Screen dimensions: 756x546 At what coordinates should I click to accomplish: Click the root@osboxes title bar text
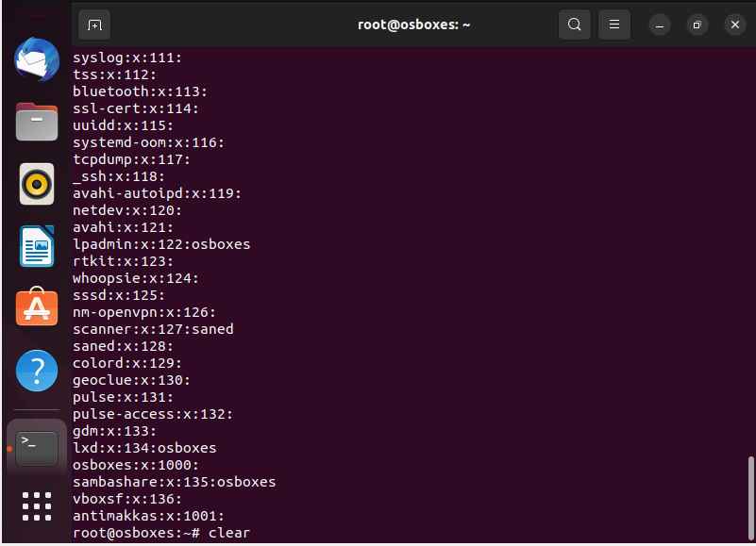click(x=413, y=25)
